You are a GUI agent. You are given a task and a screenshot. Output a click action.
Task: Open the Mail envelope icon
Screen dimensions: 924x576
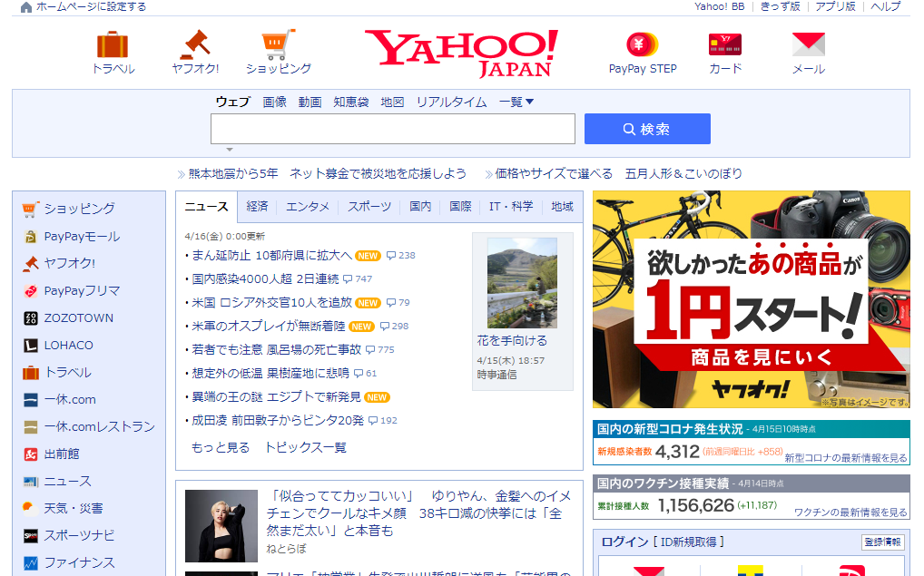click(808, 44)
